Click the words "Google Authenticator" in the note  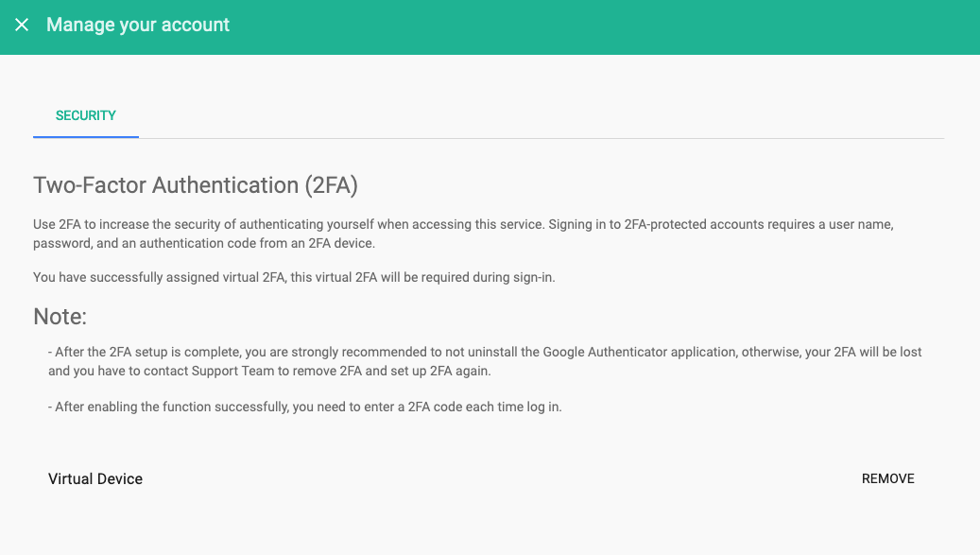[x=604, y=352]
